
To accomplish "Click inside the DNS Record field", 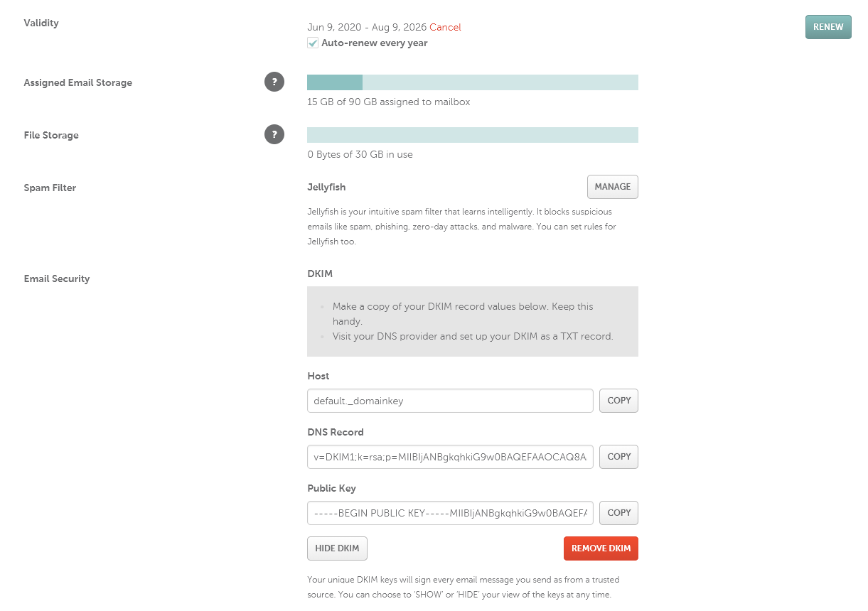I will point(450,457).
